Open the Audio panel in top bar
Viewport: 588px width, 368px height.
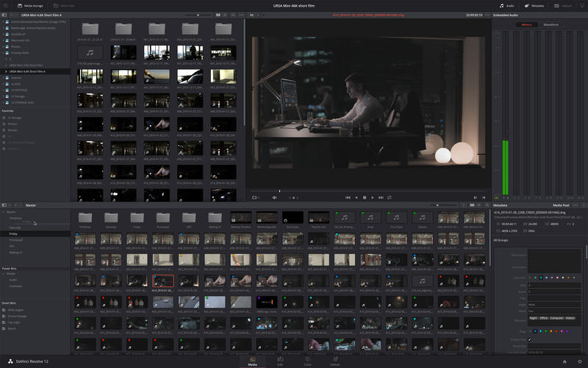[507, 5]
